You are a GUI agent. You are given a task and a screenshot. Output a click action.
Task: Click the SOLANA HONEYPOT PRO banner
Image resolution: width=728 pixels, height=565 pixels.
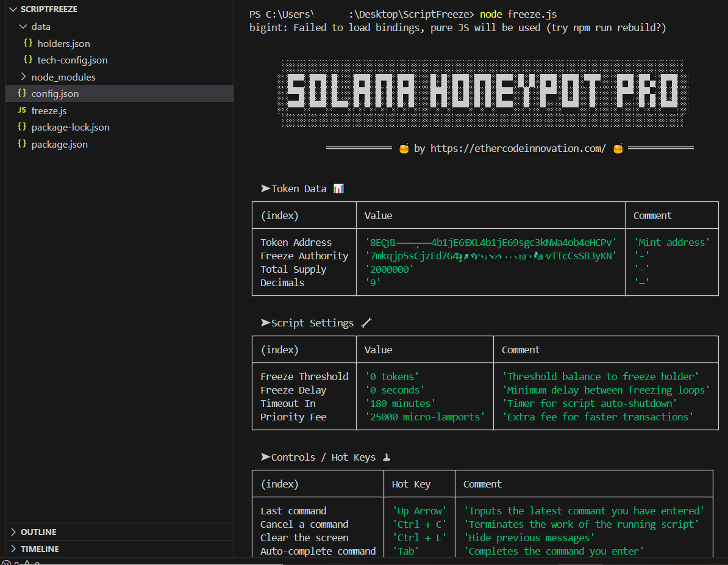click(482, 93)
